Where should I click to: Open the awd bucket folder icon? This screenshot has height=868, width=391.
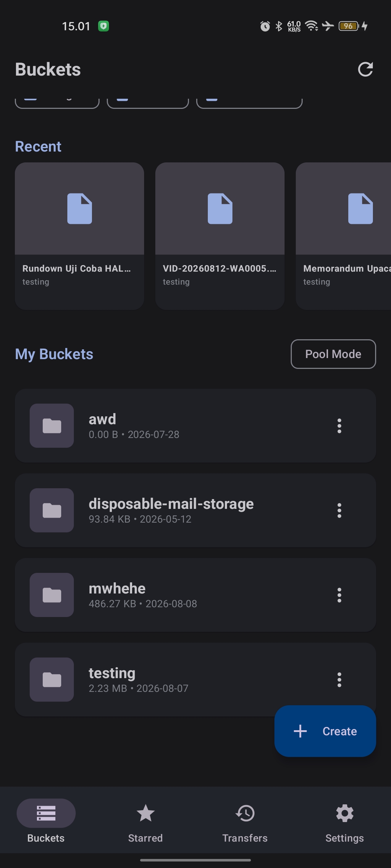pos(52,426)
